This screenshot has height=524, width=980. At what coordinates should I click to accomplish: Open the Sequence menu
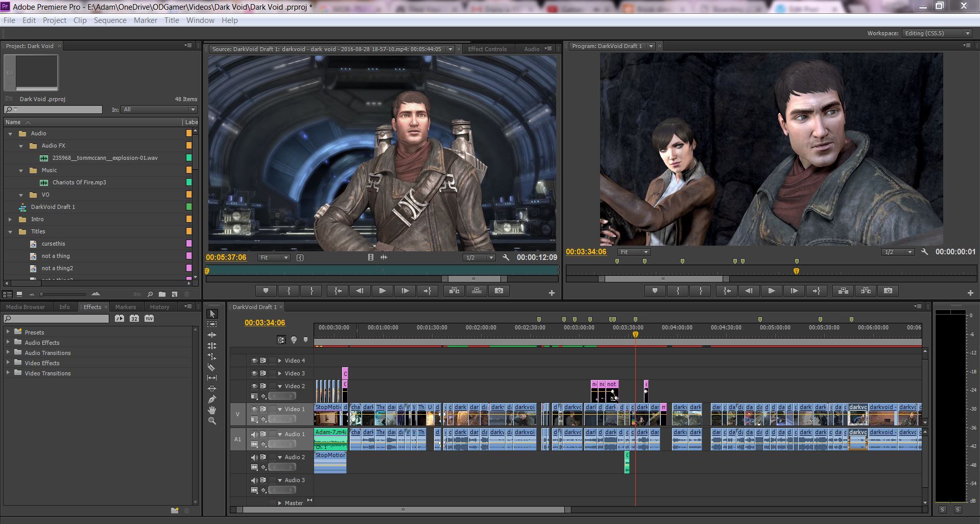(110, 20)
